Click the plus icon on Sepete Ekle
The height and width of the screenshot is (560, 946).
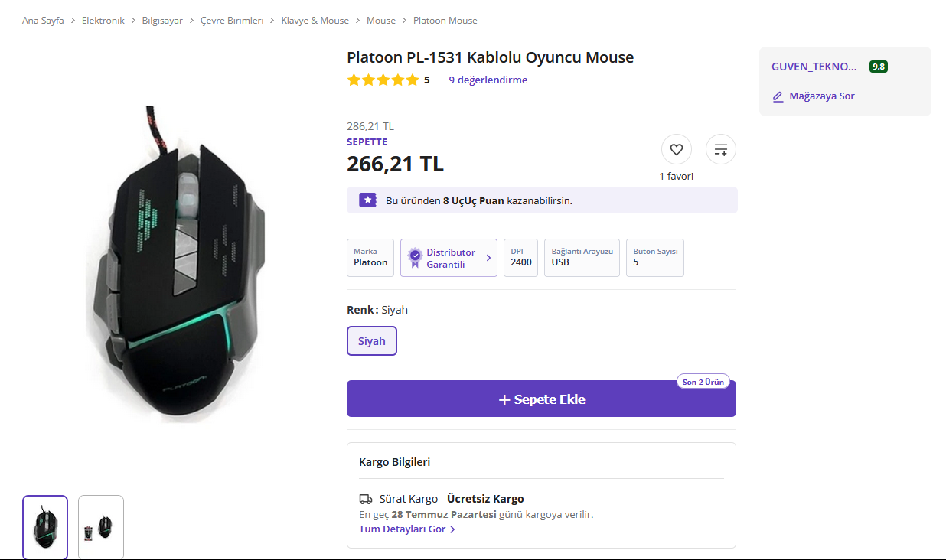click(504, 400)
